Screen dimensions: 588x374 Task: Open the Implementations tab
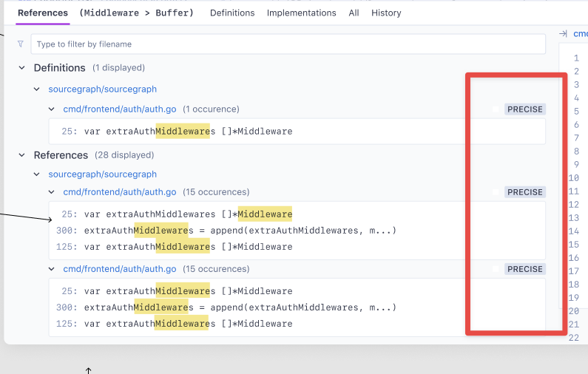tap(302, 13)
